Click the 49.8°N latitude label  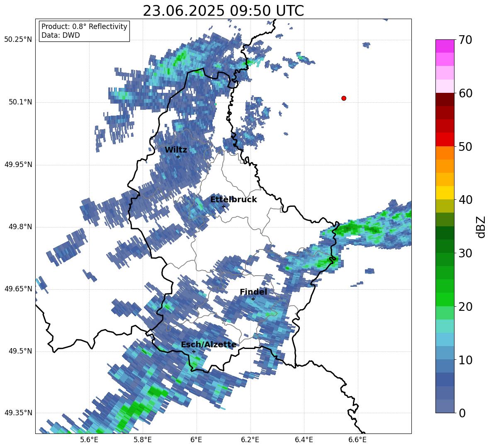click(x=20, y=227)
